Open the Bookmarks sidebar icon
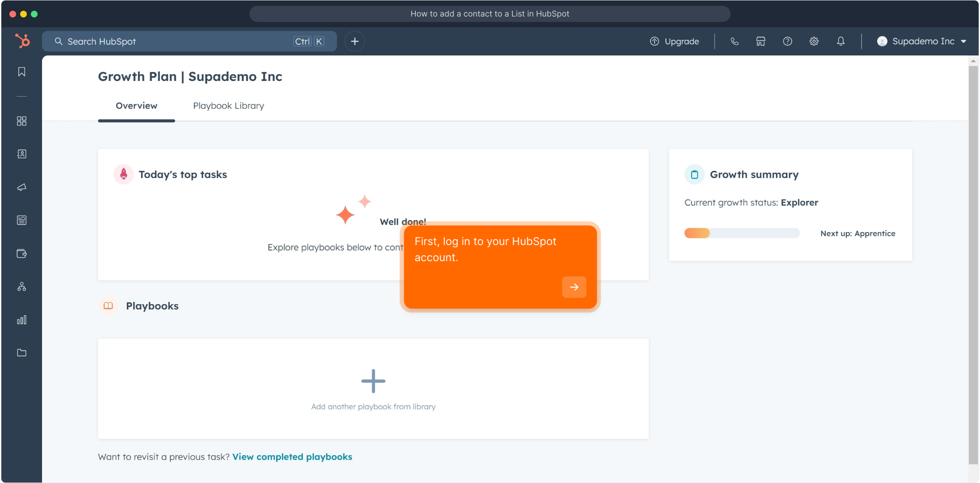Screen dimensions: 980x483 click(21, 72)
